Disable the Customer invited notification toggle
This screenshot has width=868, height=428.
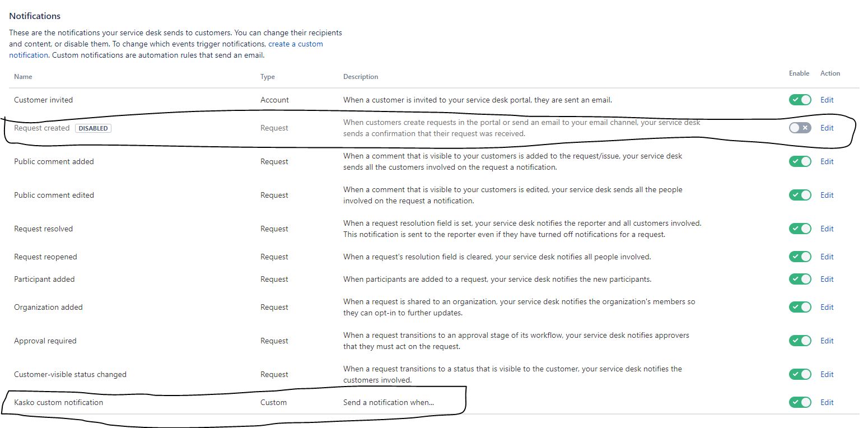800,100
